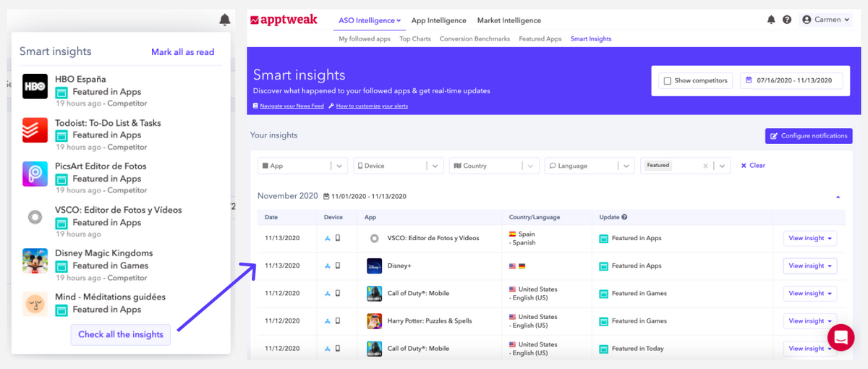Open the Country filter dropdown
This screenshot has height=369, width=868.
coord(494,166)
